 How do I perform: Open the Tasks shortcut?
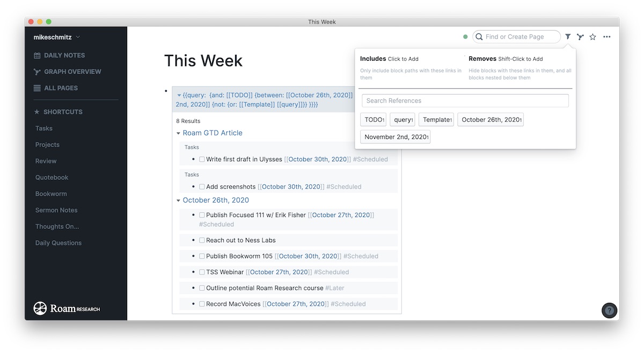tap(44, 128)
